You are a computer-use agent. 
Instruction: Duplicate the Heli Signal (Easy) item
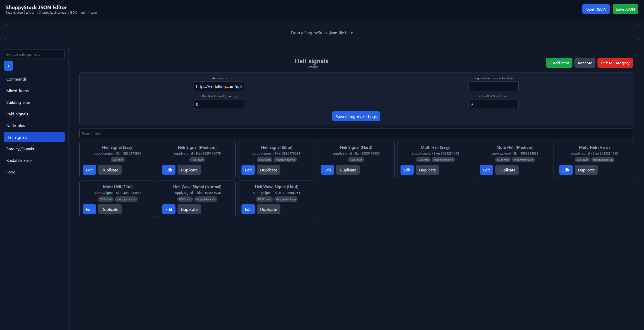coord(110,170)
